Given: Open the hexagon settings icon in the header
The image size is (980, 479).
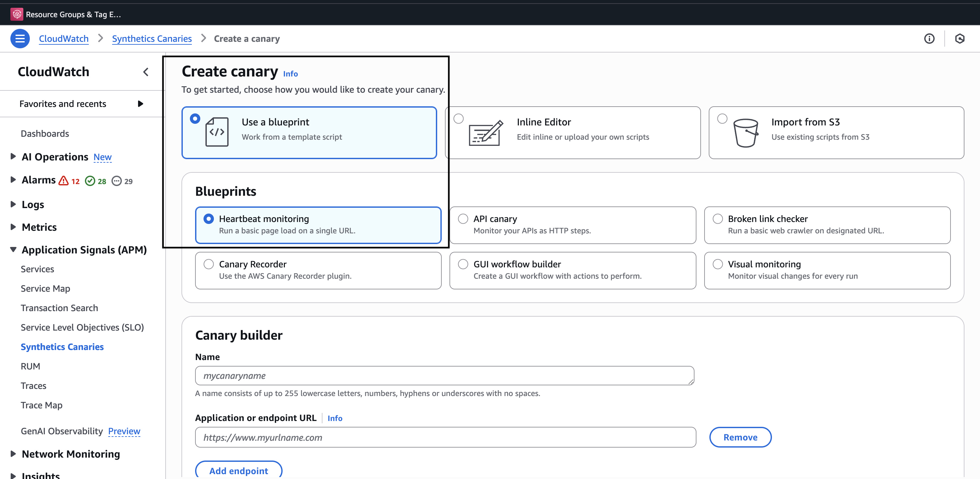Looking at the screenshot, I should coord(960,39).
